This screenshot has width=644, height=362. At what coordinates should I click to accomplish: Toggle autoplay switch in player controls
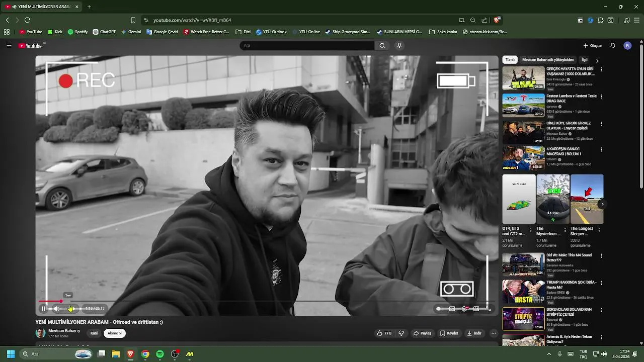point(439,309)
